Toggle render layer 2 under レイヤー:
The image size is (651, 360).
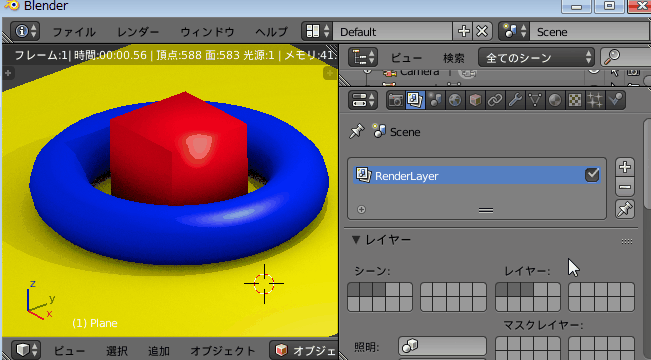click(515, 290)
